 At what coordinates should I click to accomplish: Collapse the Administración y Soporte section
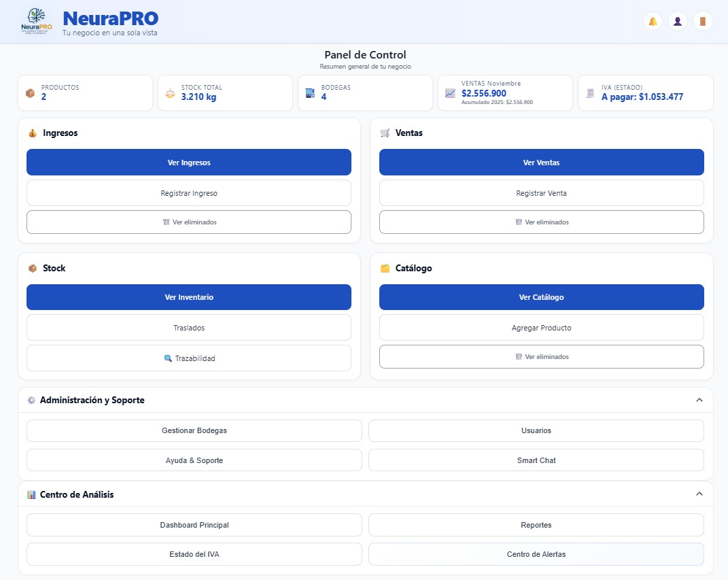(x=699, y=400)
